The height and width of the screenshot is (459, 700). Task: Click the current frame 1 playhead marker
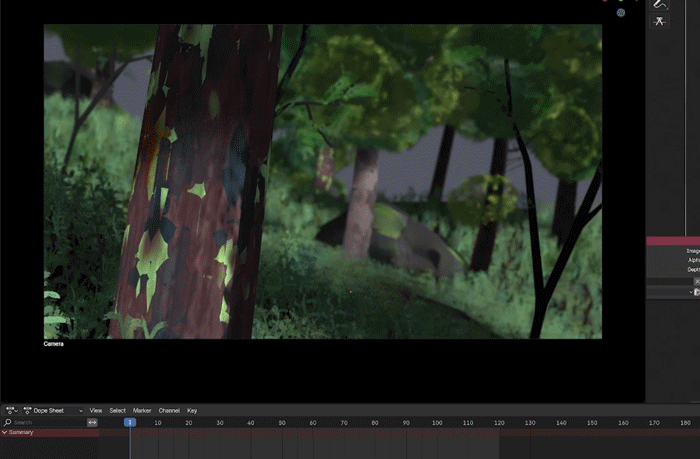click(129, 422)
